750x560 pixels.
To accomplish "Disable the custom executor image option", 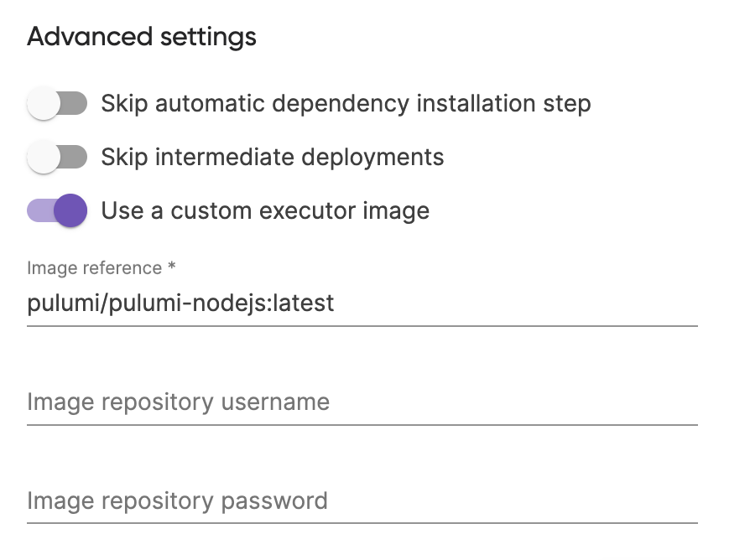I will coord(56,210).
